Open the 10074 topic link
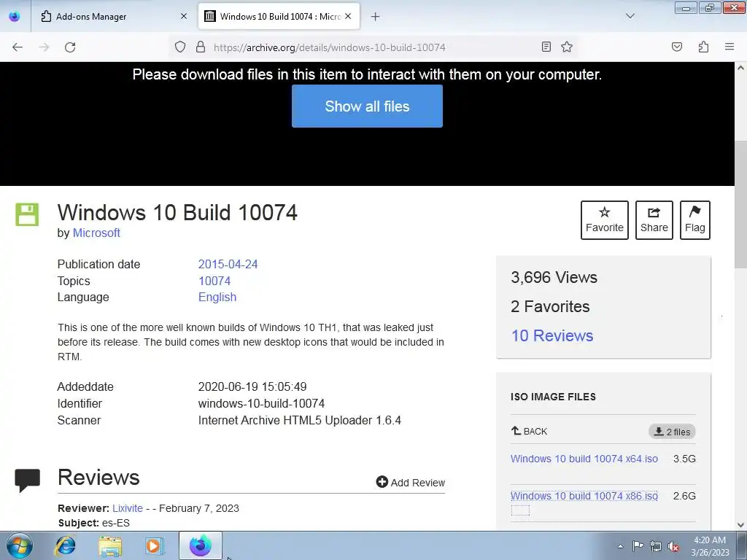This screenshot has height=560, width=747. 214,281
